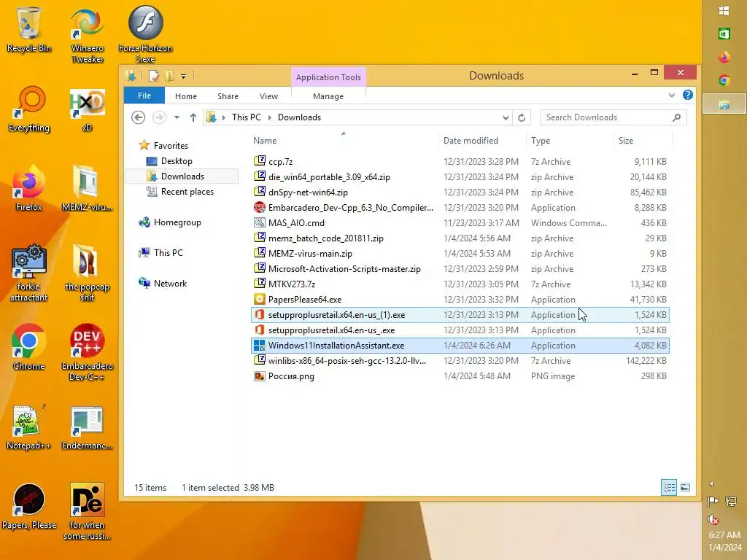Select the Россия.png image file
Viewport: 747px width, 560px height.
(460, 376)
